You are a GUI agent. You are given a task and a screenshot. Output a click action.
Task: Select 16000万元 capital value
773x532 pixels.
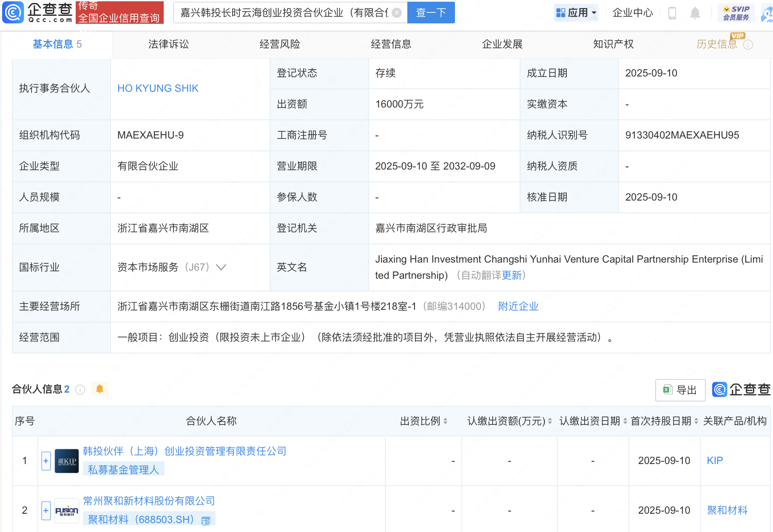pos(399,104)
